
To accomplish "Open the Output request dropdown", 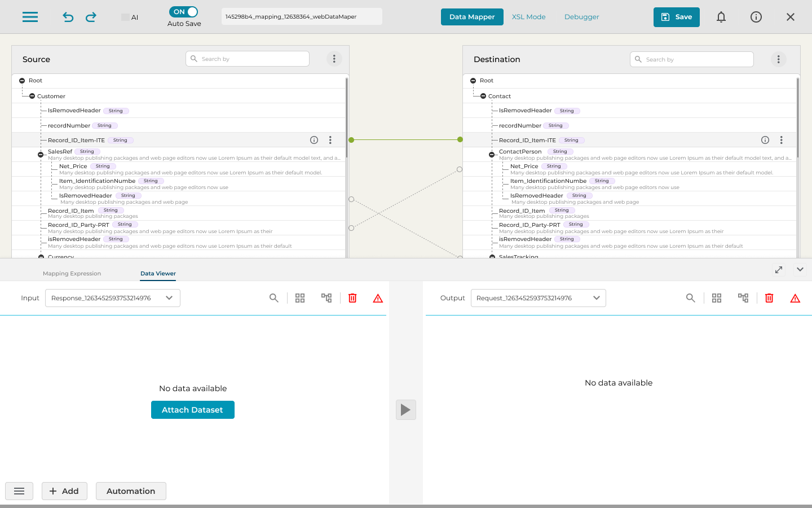I will (538, 298).
